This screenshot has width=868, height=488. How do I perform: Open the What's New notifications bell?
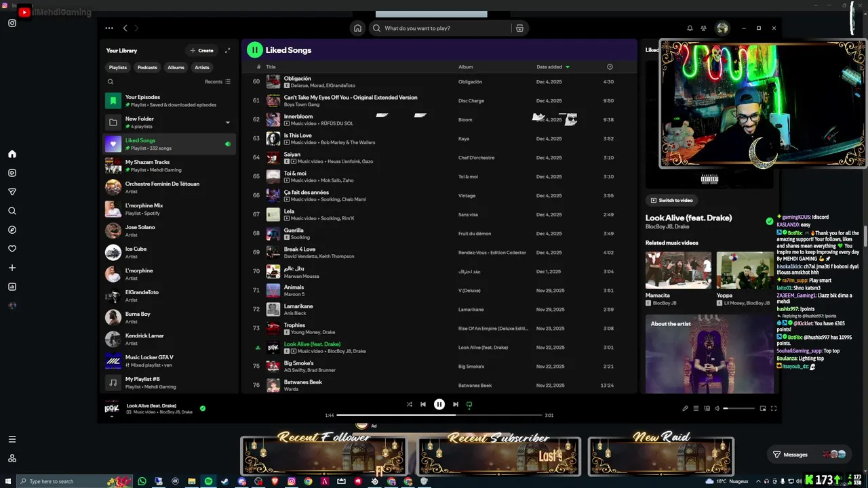(690, 28)
